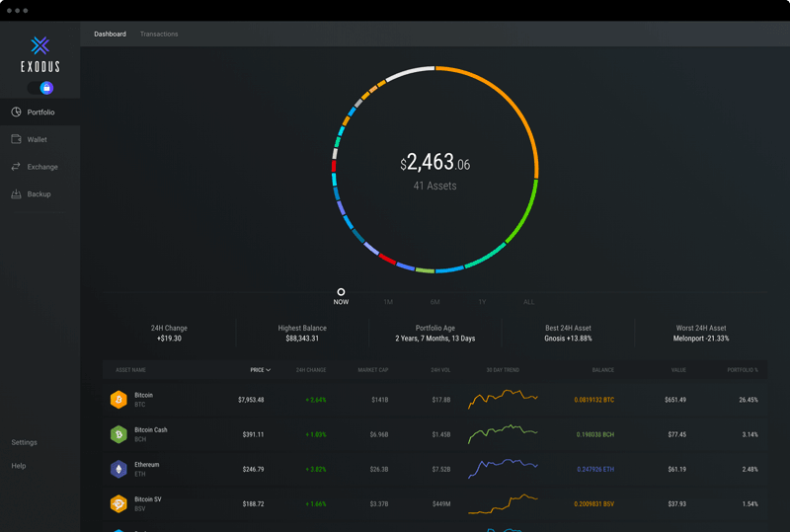Select the Ethereum coin icon
Image resolution: width=790 pixels, height=532 pixels.
tap(118, 469)
